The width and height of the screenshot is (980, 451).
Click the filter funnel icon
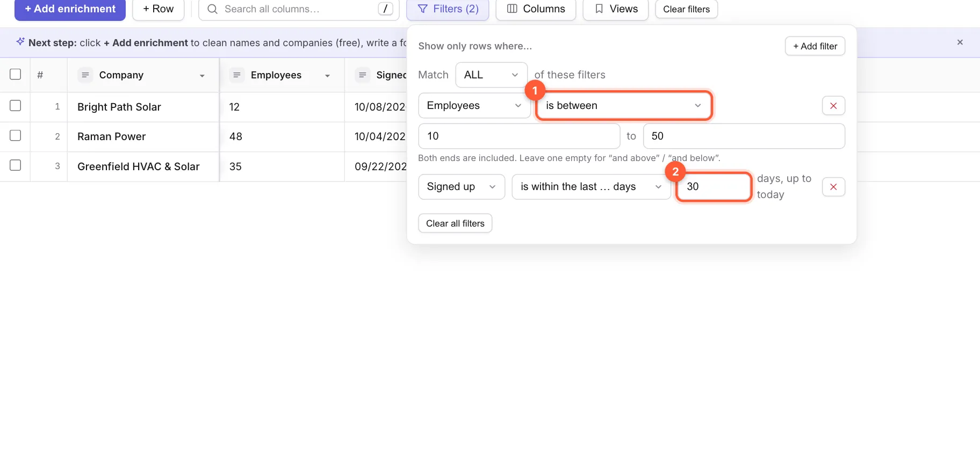pyautogui.click(x=423, y=9)
